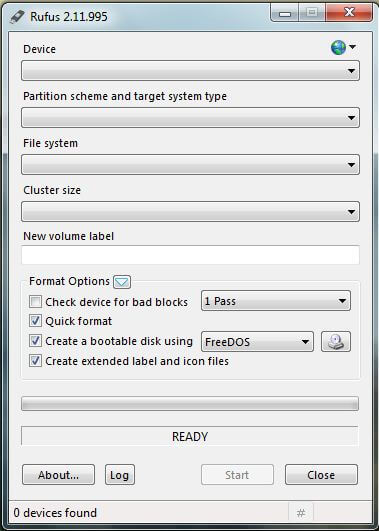The height and width of the screenshot is (531, 379).
Task: Open the Device dropdown list
Action: pyautogui.click(x=190, y=71)
